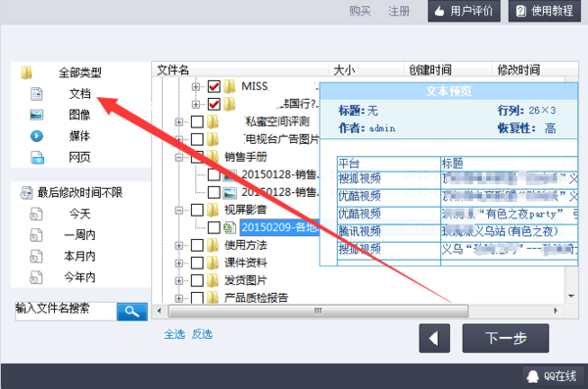Click the 媒体 media play icon
This screenshot has width=588, height=389.
point(37,136)
